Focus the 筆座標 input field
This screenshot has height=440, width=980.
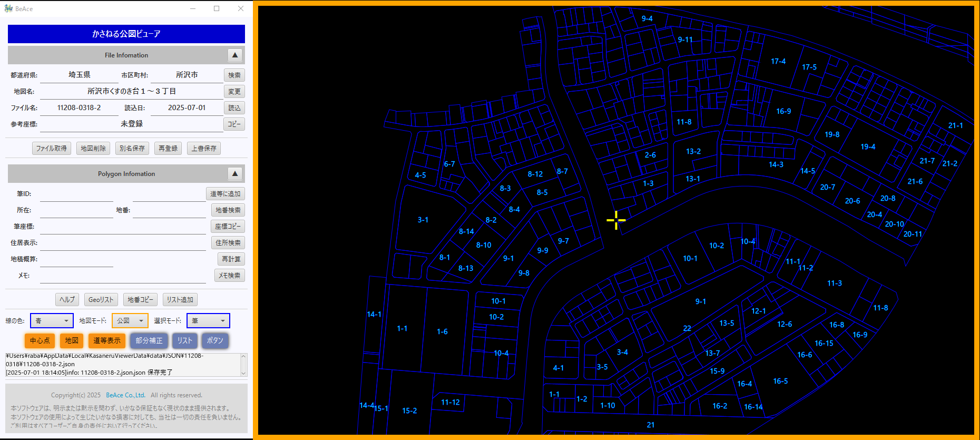pos(123,227)
